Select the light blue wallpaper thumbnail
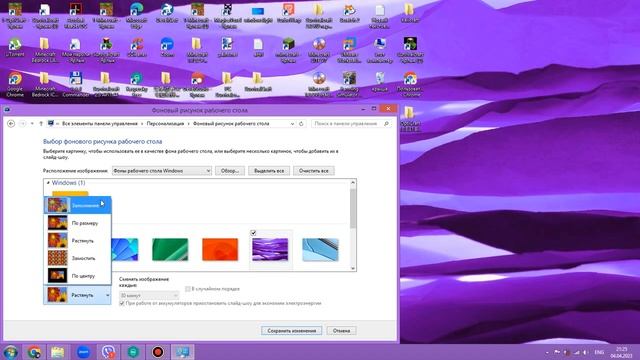This screenshot has height=360, width=640. coord(320,249)
